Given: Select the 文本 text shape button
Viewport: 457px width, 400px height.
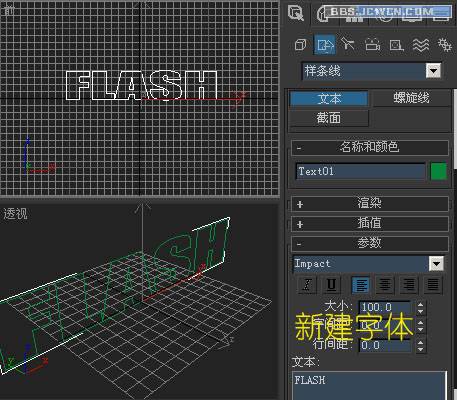Looking at the screenshot, I should (329, 99).
